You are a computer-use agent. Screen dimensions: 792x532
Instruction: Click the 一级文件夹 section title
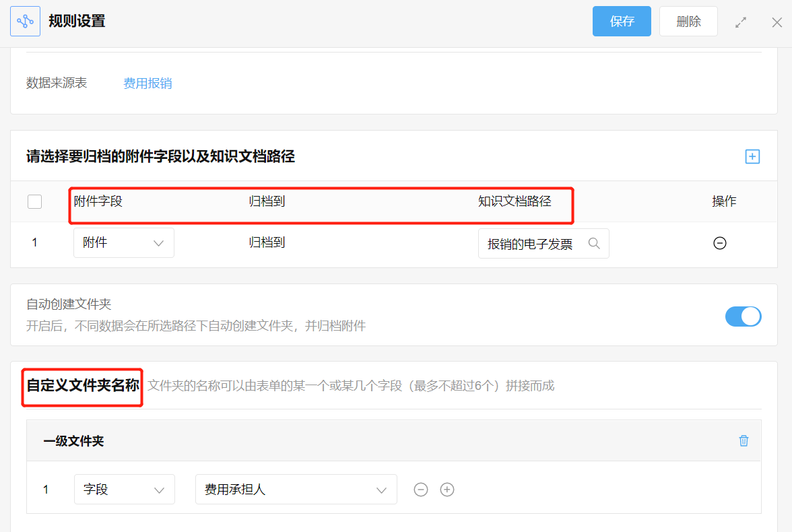coord(74,441)
